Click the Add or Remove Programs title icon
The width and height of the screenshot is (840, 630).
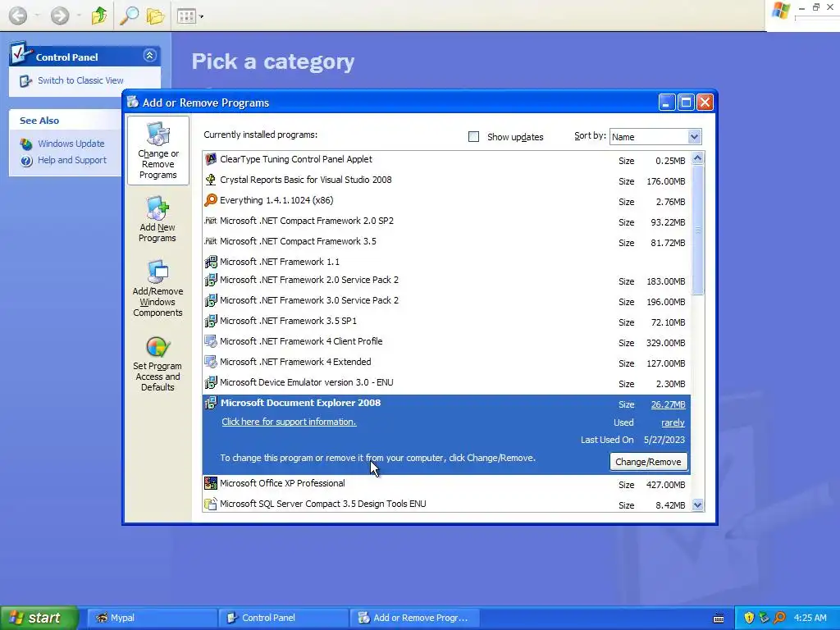132,102
